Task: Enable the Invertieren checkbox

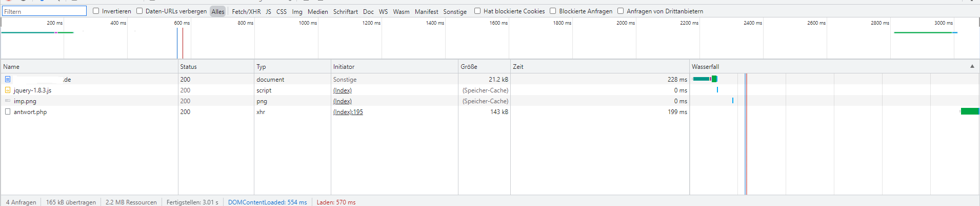Action: pyautogui.click(x=96, y=11)
